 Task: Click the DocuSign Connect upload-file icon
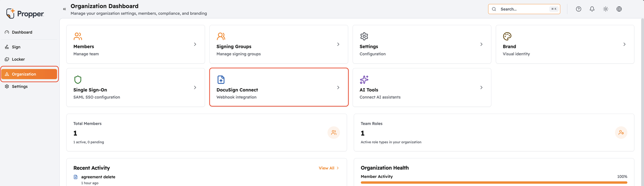[221, 80]
